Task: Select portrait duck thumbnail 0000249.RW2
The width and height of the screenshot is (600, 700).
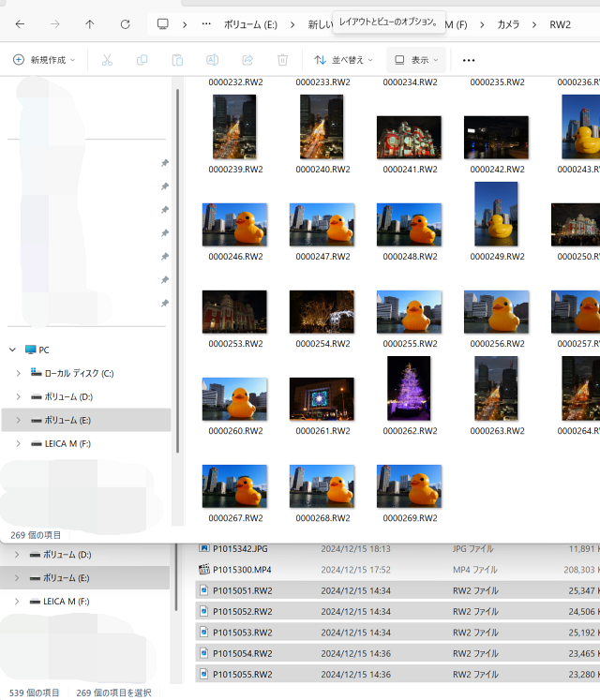Action: click(496, 214)
